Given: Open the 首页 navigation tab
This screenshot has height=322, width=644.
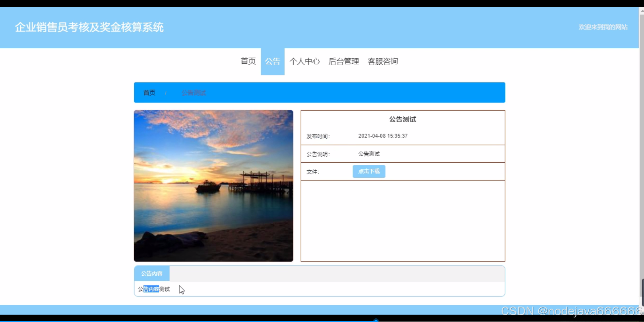Looking at the screenshot, I should [x=248, y=61].
